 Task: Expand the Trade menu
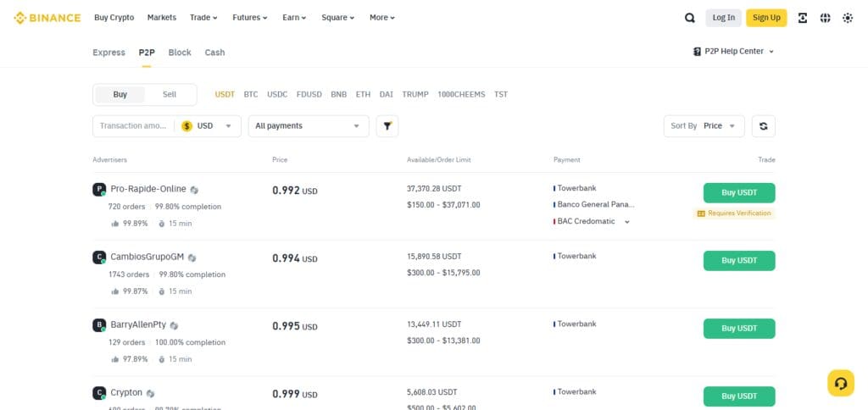tap(203, 18)
